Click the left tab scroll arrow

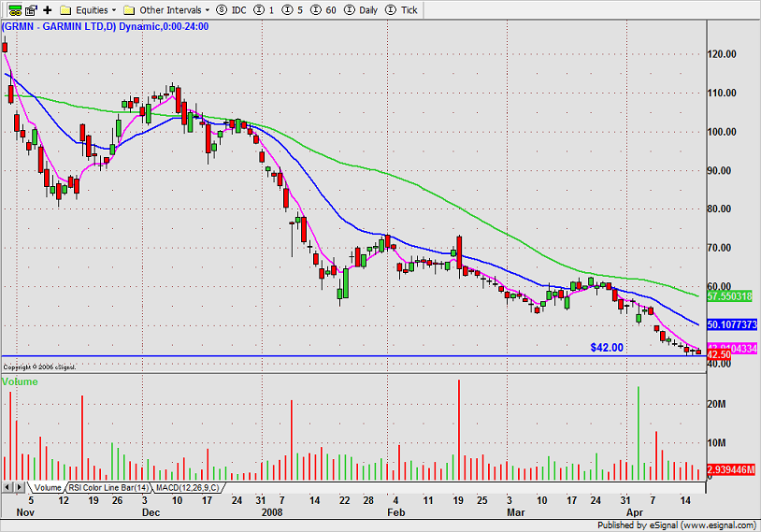[x=7, y=487]
